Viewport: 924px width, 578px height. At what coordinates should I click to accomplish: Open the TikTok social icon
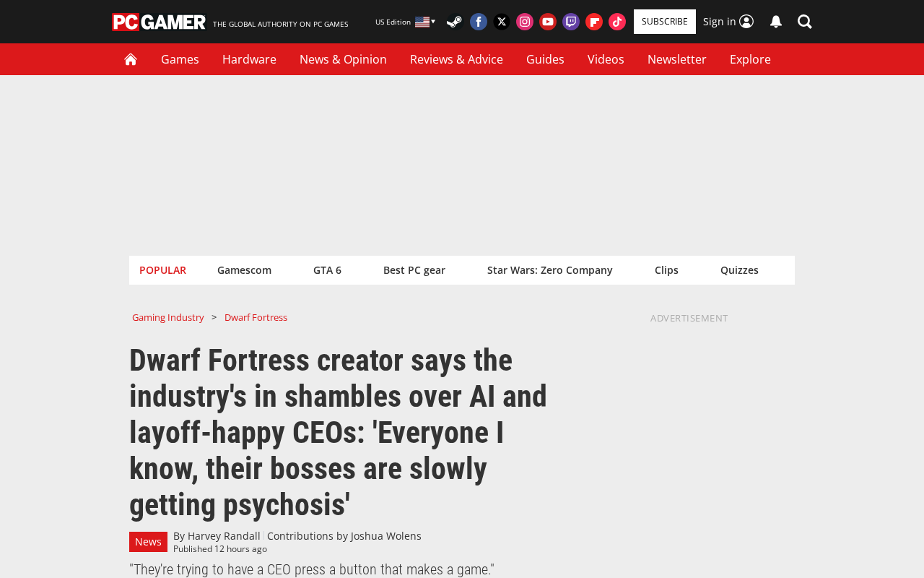pyautogui.click(x=617, y=22)
